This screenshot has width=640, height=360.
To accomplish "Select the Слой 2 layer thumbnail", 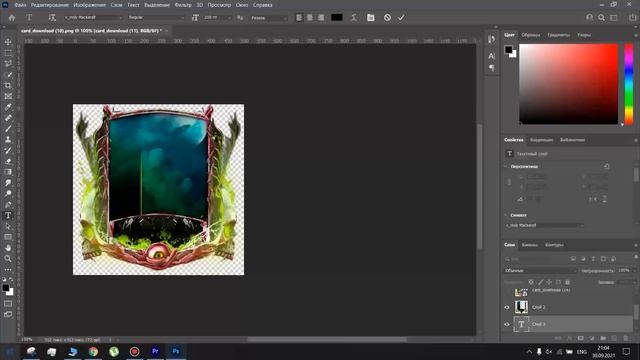I will tap(521, 307).
